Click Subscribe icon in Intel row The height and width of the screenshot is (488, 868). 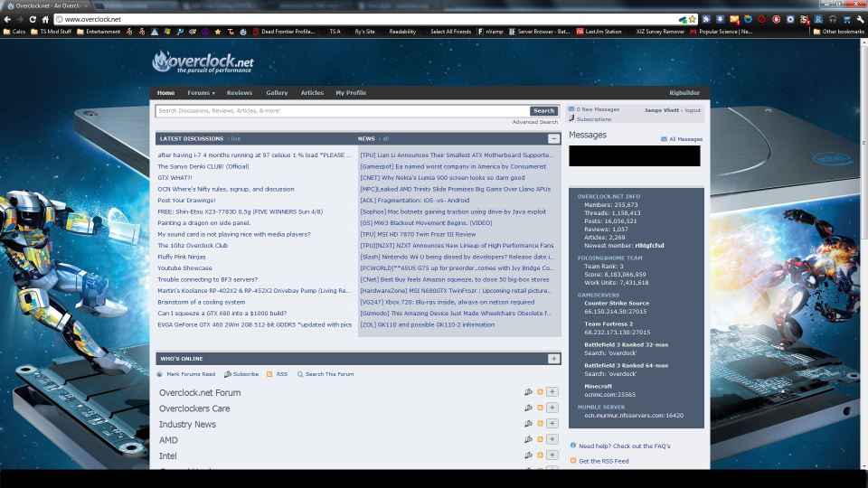528,455
